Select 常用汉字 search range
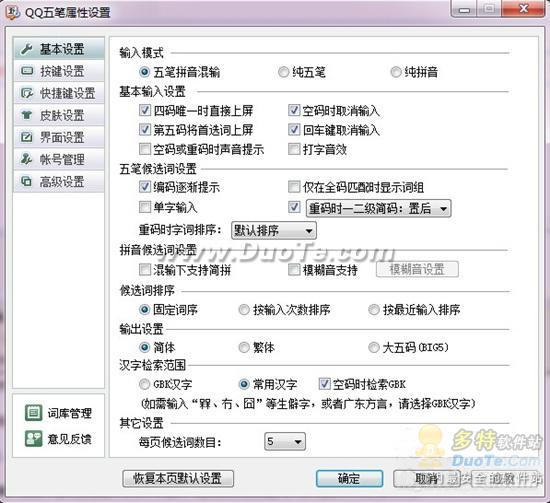The width and height of the screenshot is (550, 503). tap(244, 384)
